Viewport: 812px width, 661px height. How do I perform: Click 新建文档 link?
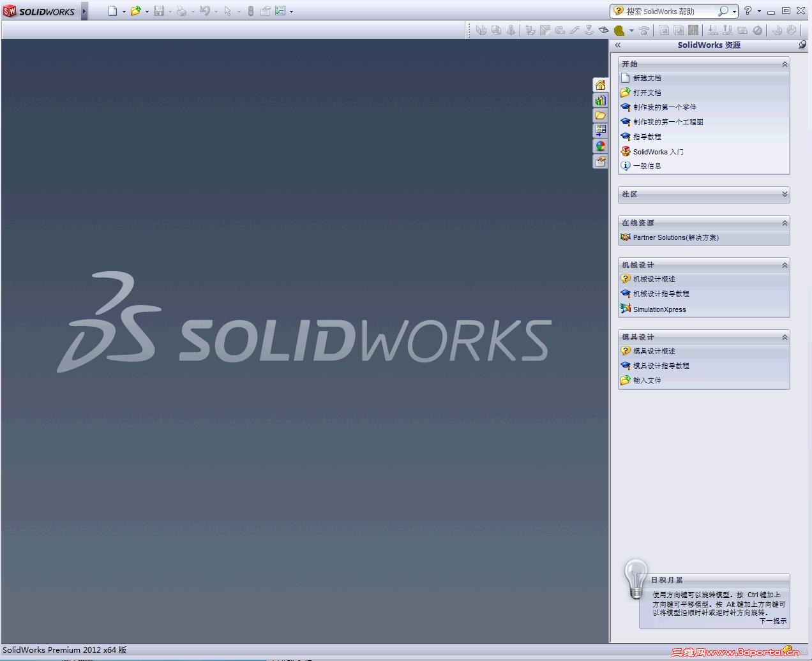(x=647, y=78)
